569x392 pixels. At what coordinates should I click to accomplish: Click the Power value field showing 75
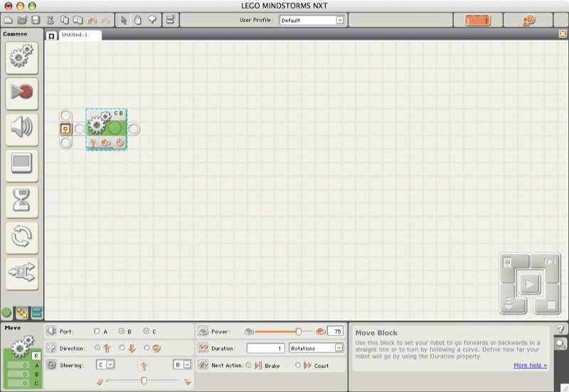(335, 331)
